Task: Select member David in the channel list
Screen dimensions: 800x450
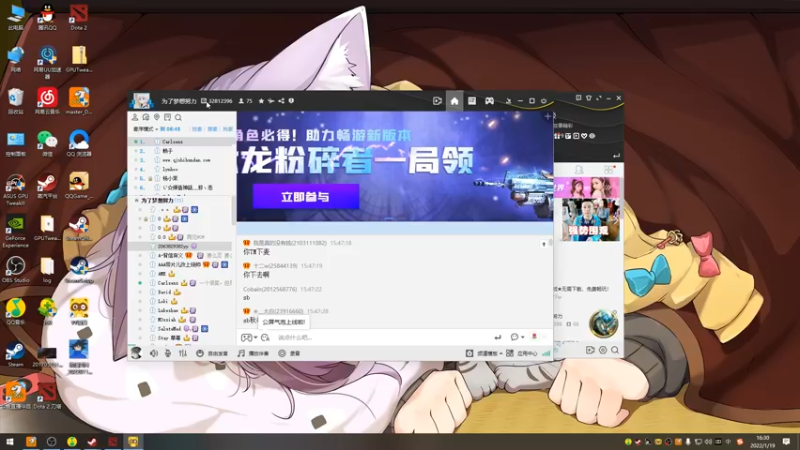Action: (x=181, y=292)
